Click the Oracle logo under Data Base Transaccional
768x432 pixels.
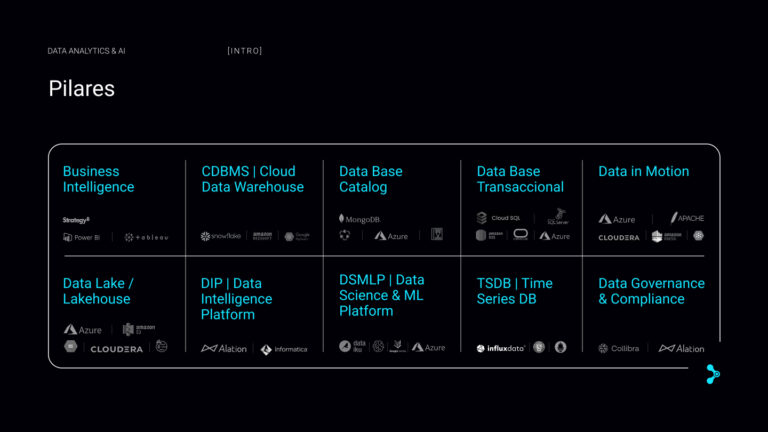(x=520, y=235)
